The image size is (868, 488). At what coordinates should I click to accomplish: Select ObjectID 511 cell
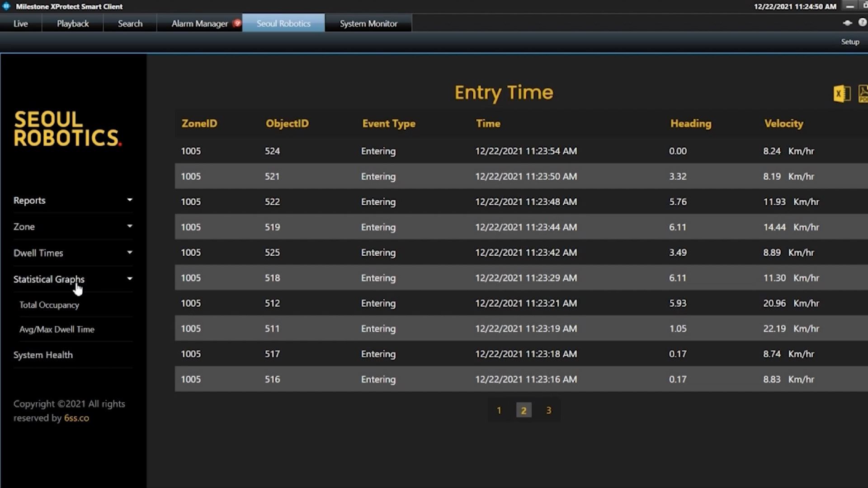[272, 328]
